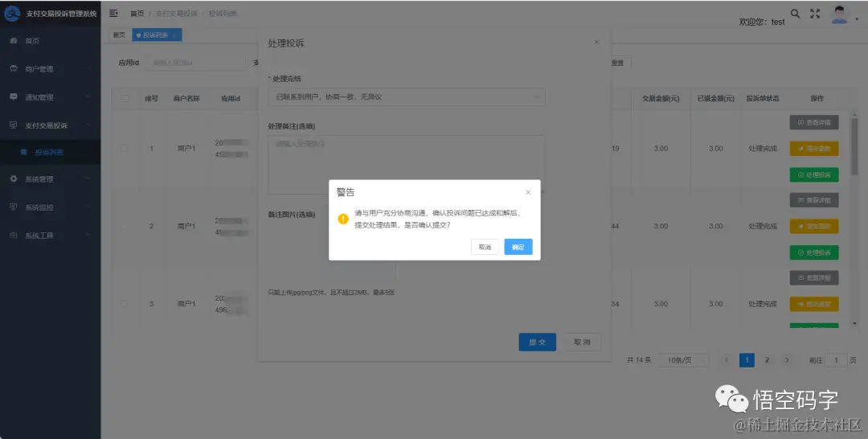Click the 系统管理 gear icon
Viewport: 868px width, 439px height.
pyautogui.click(x=14, y=178)
